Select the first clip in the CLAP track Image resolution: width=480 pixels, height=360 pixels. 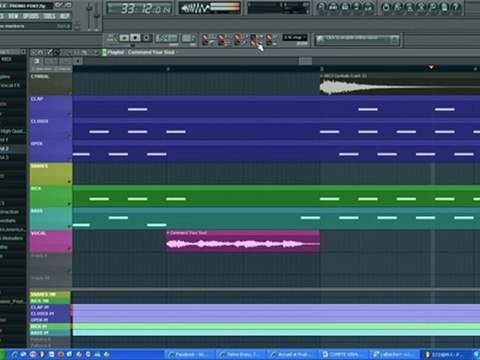(138, 109)
